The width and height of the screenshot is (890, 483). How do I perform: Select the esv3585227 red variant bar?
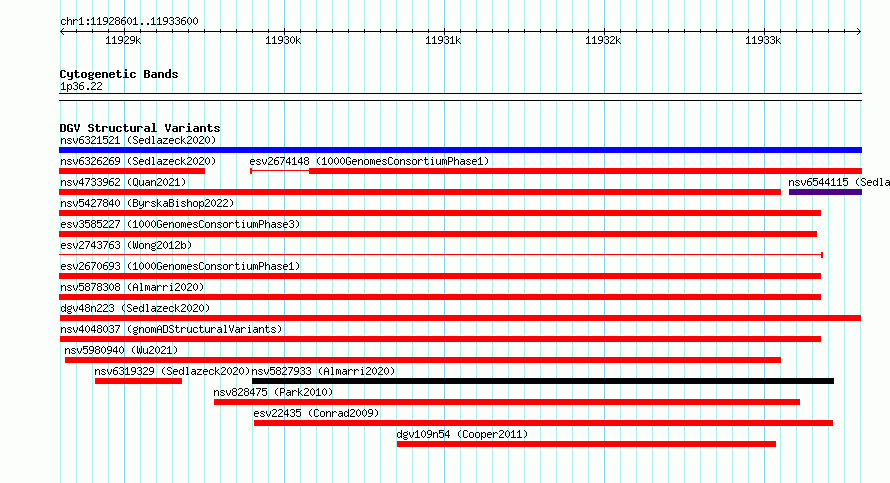(x=438, y=234)
